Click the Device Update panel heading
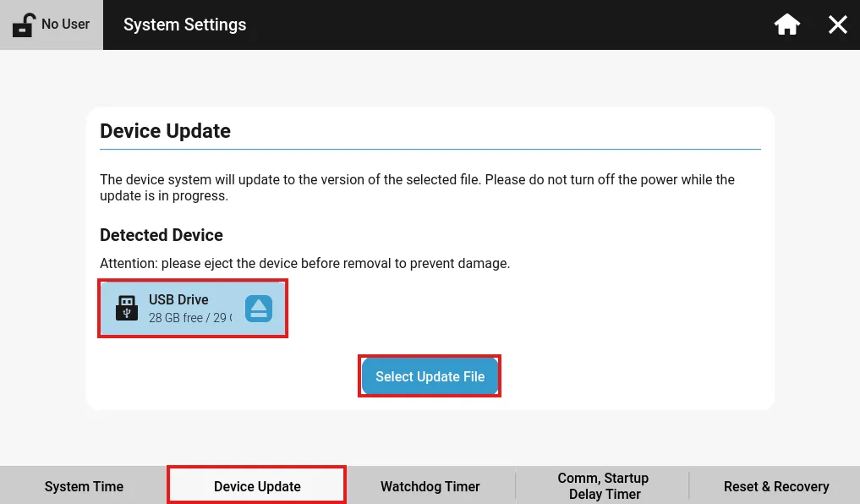Screen dimensions: 860x504 tap(165, 131)
